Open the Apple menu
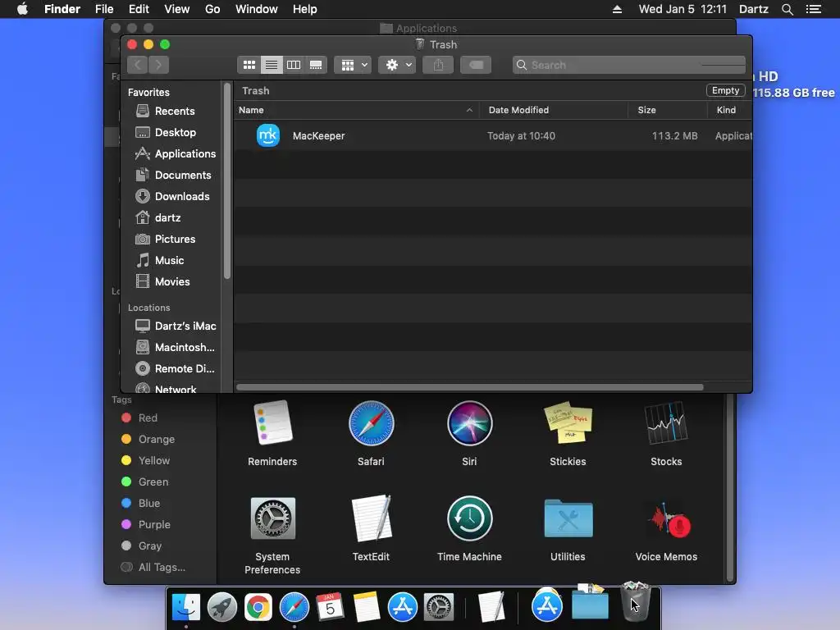This screenshot has width=840, height=630. pyautogui.click(x=22, y=9)
